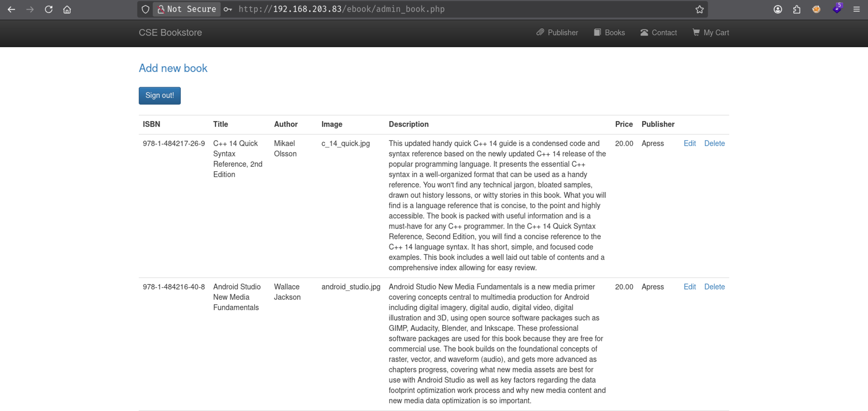Click the Sign out! button
The height and width of the screenshot is (411, 868).
pos(160,96)
